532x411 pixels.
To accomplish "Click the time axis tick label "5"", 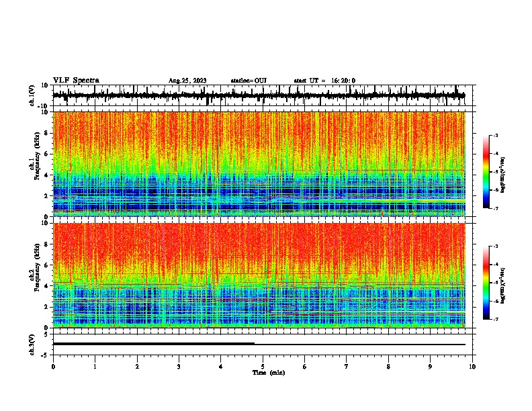I will tap(263, 367).
